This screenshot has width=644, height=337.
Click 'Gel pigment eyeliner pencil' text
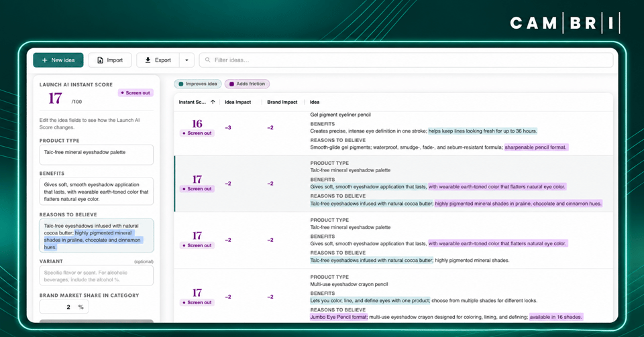(x=341, y=115)
